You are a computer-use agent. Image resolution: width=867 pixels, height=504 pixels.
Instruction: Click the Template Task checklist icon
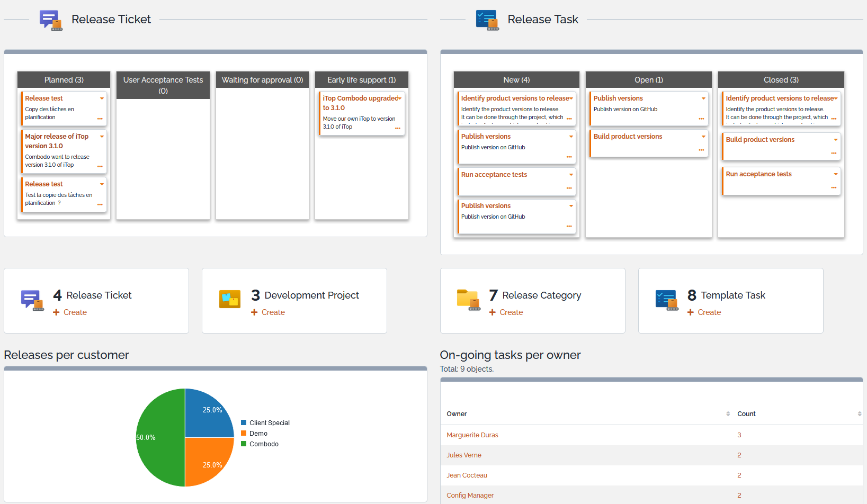666,299
